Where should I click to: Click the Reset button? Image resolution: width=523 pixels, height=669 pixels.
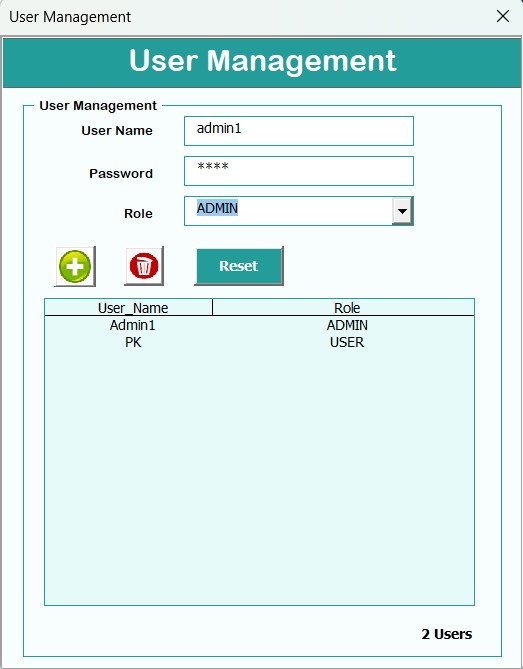pos(239,266)
